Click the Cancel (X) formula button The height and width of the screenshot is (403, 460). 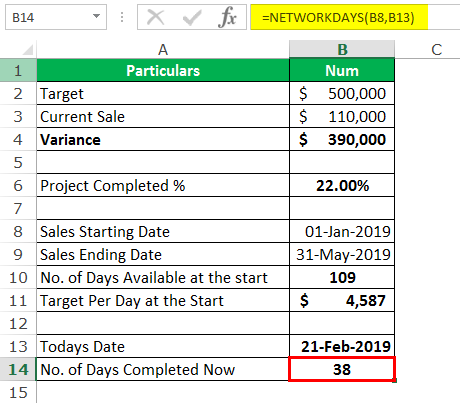(x=155, y=17)
